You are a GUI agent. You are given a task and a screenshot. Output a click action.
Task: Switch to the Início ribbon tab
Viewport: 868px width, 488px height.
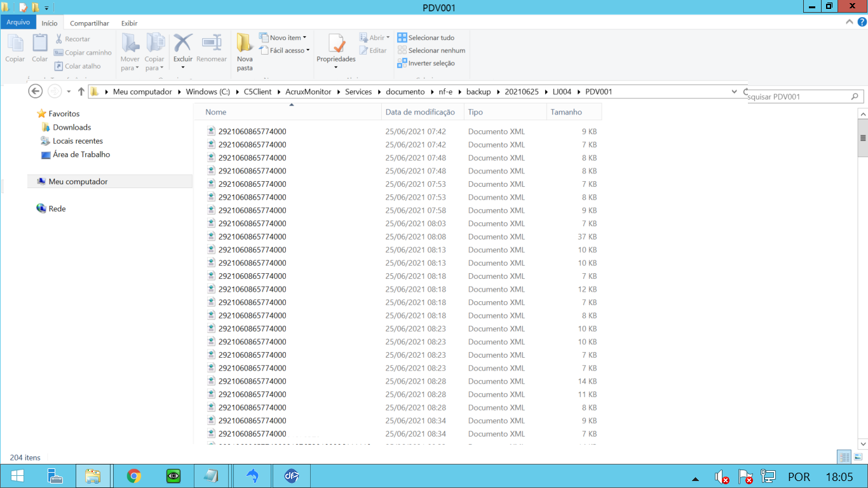[50, 23]
